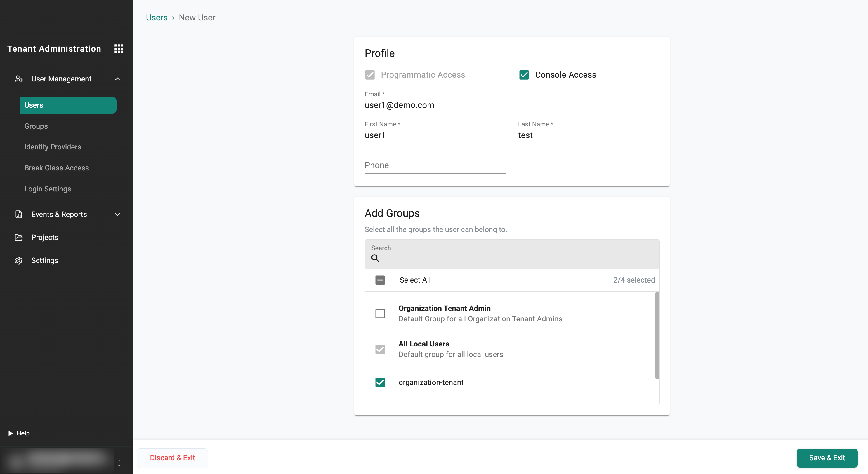Collapse the User Management section chevron

click(117, 79)
